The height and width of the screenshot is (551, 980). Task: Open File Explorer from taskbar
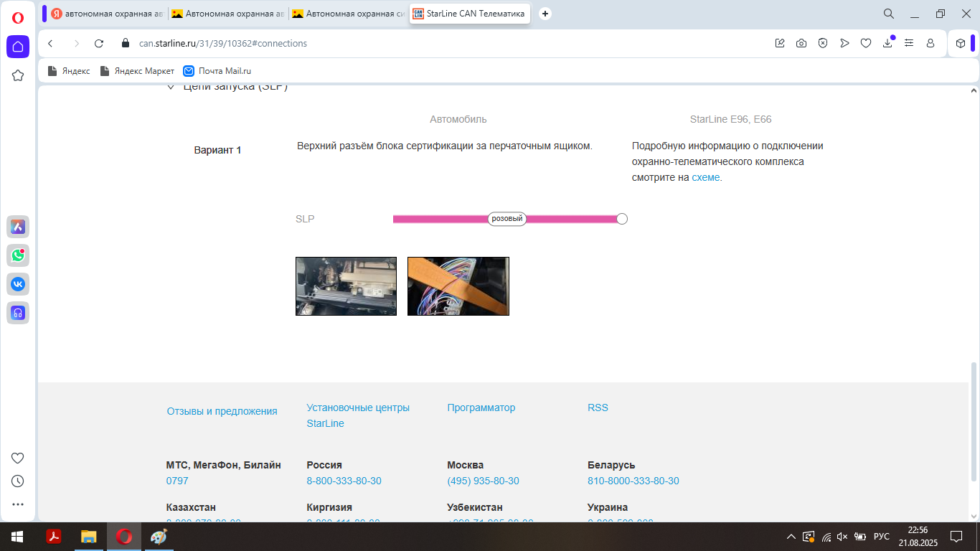(89, 537)
